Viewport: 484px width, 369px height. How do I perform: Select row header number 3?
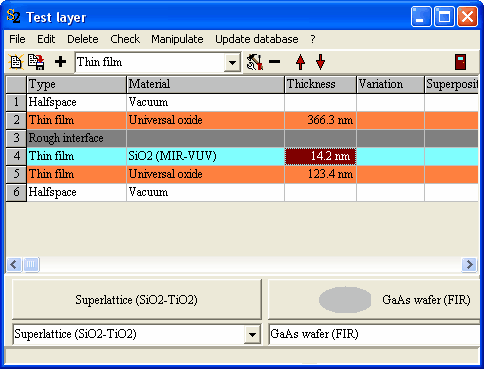[16, 138]
